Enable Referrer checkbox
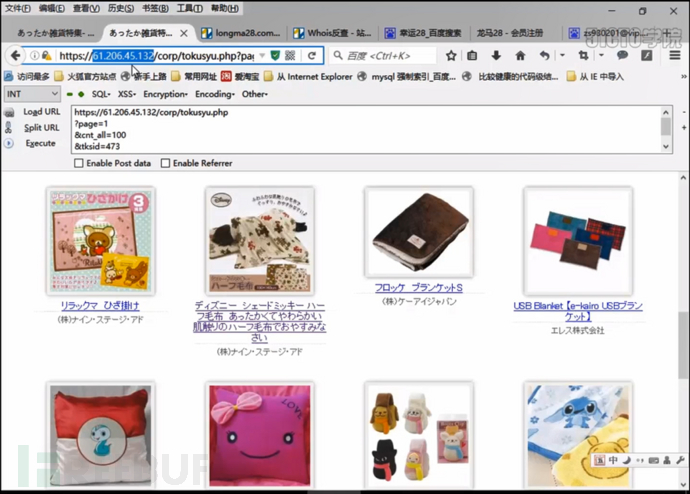Image resolution: width=690 pixels, height=494 pixels. pyautogui.click(x=165, y=163)
